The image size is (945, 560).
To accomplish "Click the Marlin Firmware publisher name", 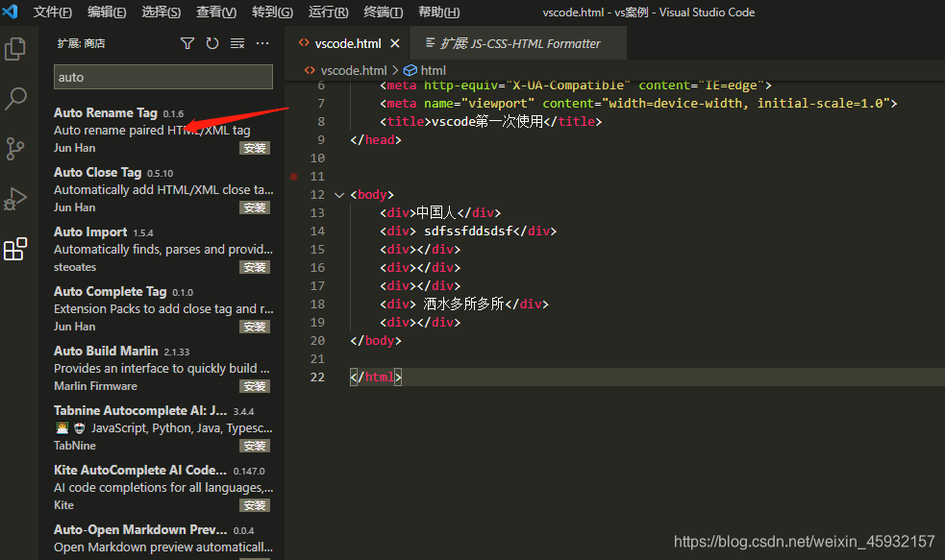I will 95,386.
